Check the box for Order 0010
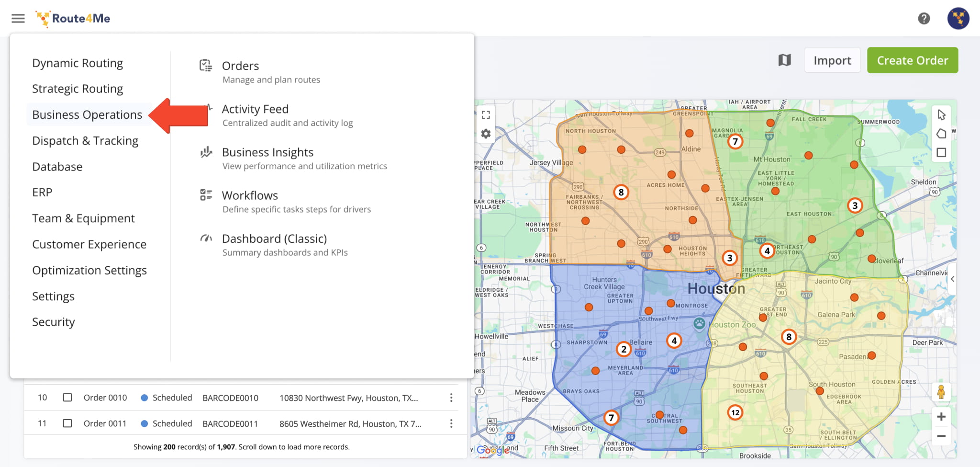The image size is (980, 467). [67, 398]
